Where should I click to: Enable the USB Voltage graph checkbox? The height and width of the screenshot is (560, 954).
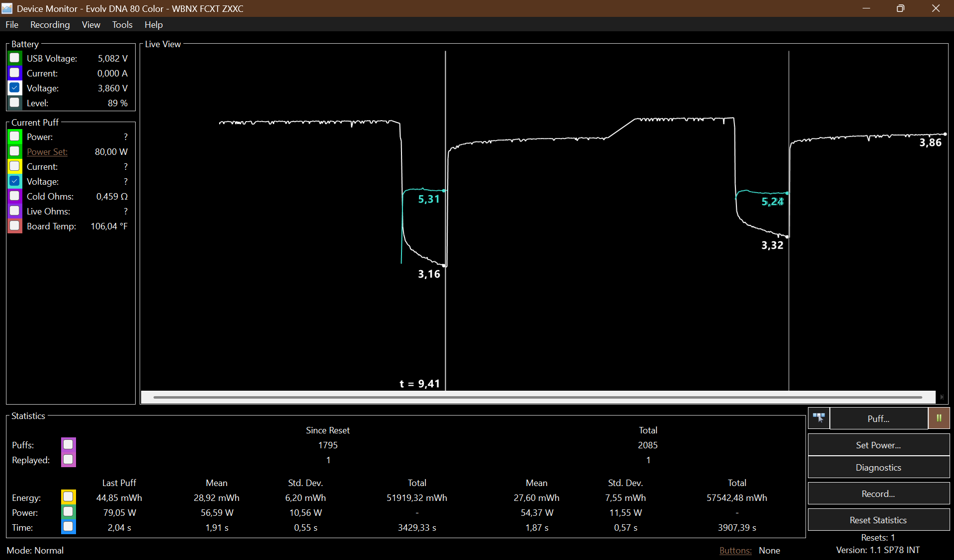tap(15, 58)
